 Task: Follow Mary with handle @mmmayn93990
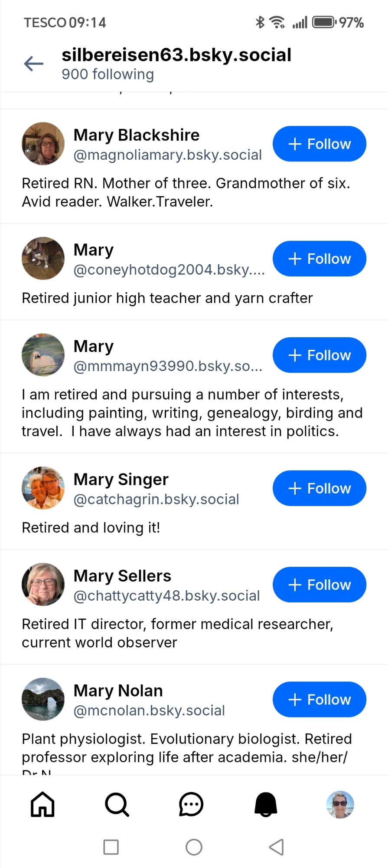point(319,355)
